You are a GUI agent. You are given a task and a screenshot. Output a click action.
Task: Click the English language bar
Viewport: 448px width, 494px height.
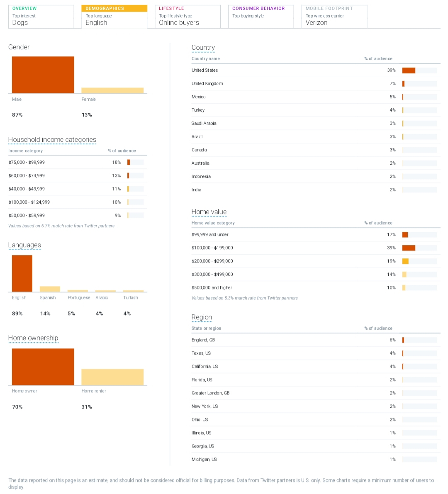[22, 273]
